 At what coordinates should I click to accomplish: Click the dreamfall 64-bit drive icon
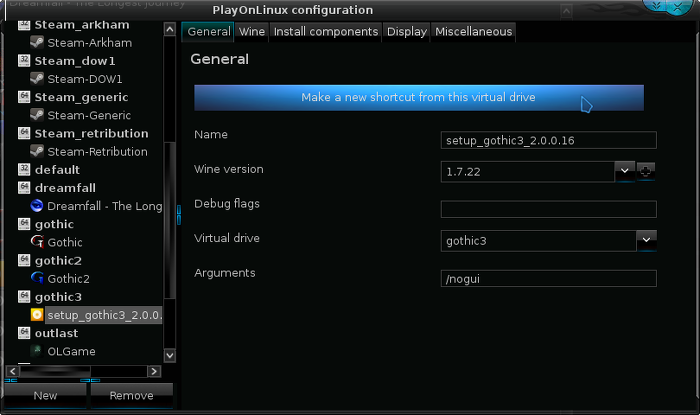(24, 187)
